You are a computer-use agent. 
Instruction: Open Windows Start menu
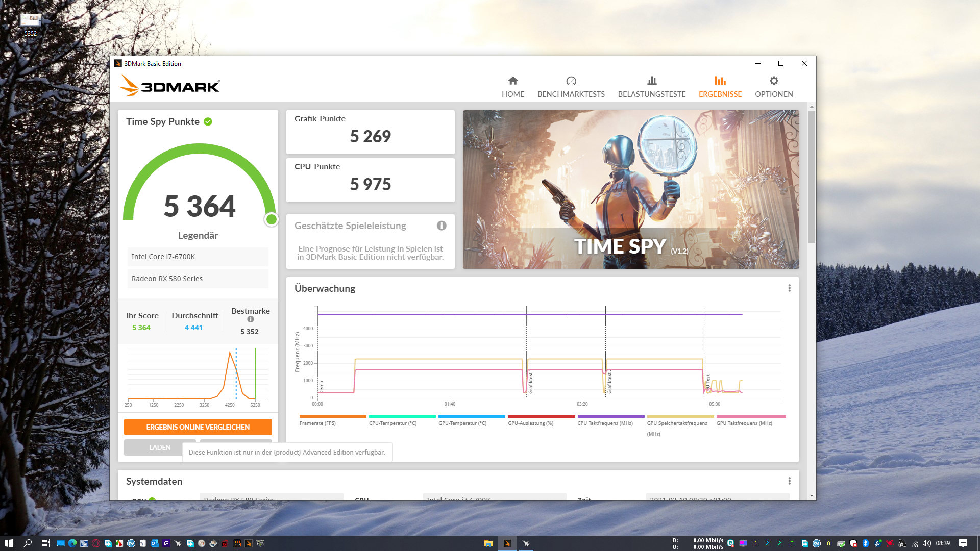(9, 543)
